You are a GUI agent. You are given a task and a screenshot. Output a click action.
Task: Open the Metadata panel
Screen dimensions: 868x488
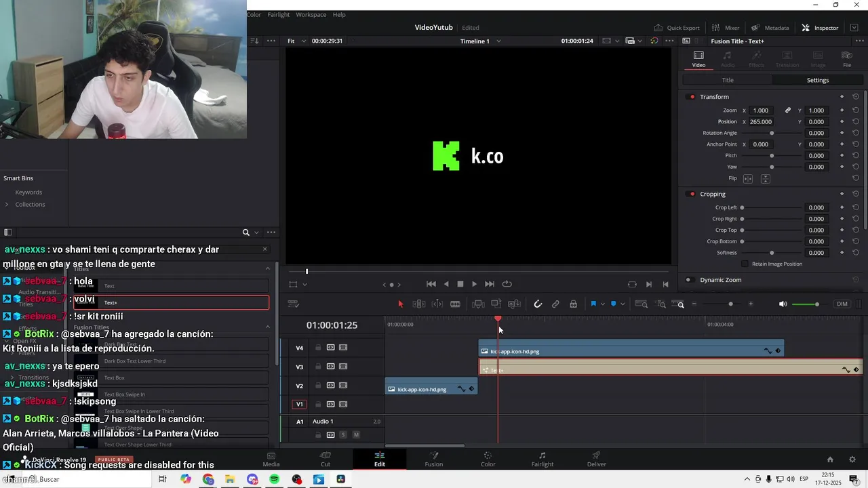[x=770, y=28]
